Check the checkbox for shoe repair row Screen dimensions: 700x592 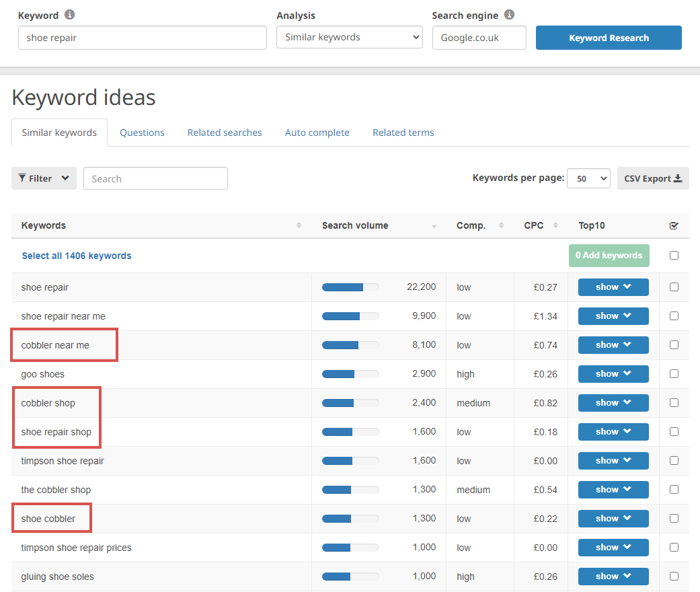click(674, 287)
